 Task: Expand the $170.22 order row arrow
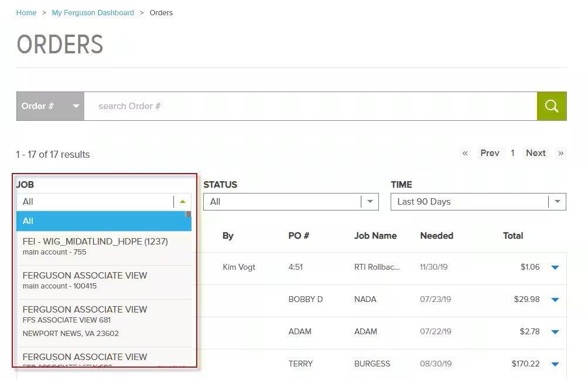pos(555,364)
